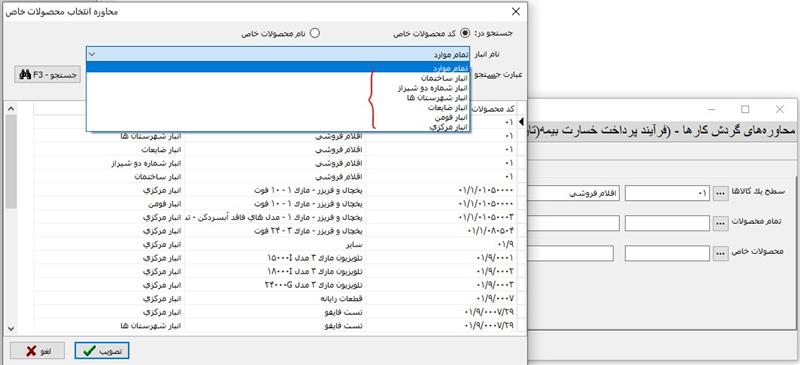The width and height of the screenshot is (800, 365).
Task: Click the تمام محصولات code input field
Action: tap(667, 224)
